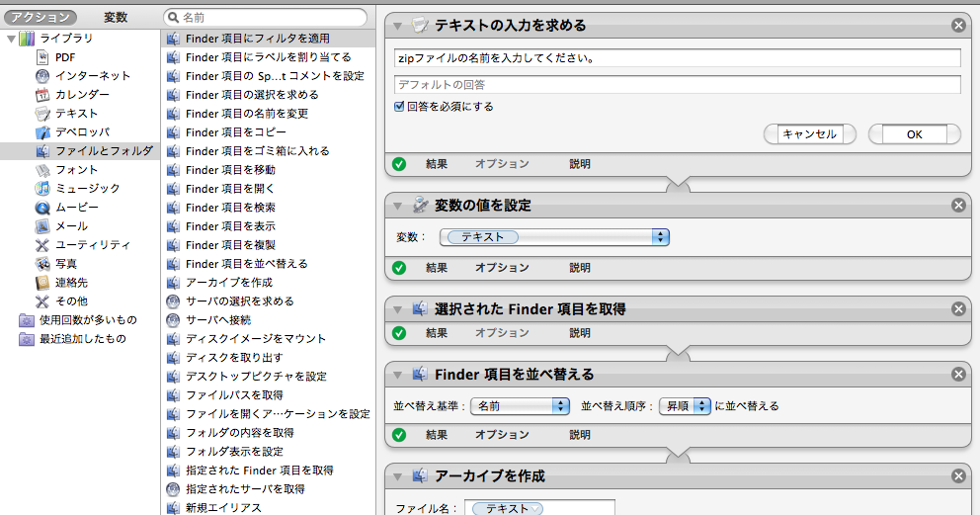This screenshot has height=515, width=980.
Task: Click the 指定されたサーバを取得 action icon
Action: [173, 488]
